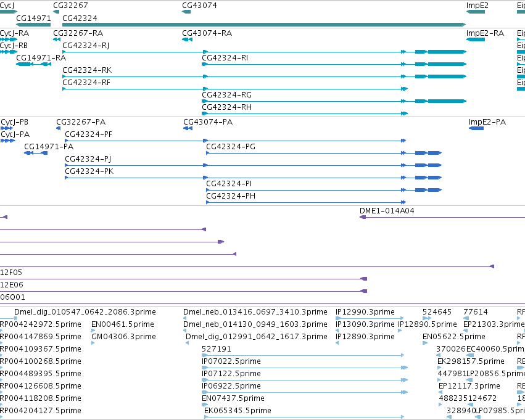This screenshot has height=420, width=525.
Task: Open EST RP004100268.5prime
Action: (41, 362)
